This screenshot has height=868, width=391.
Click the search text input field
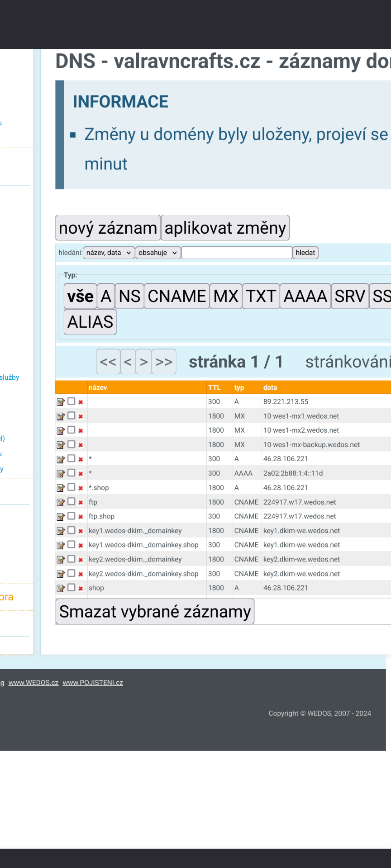point(236,253)
